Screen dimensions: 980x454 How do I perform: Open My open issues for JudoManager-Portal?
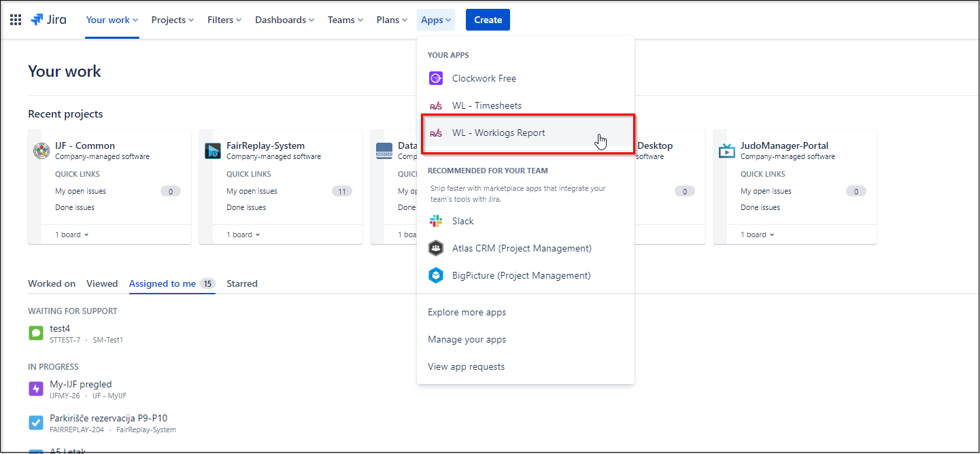(x=766, y=191)
